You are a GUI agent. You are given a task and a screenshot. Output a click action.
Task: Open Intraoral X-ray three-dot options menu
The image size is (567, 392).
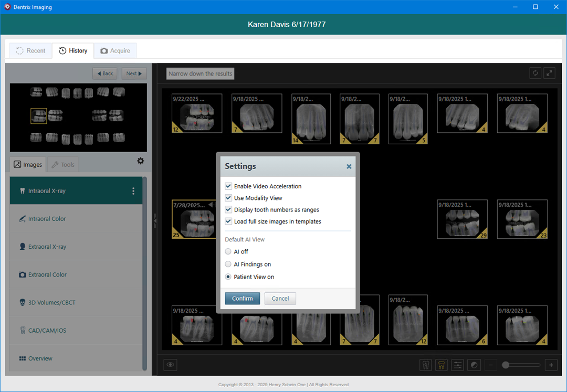(x=133, y=191)
